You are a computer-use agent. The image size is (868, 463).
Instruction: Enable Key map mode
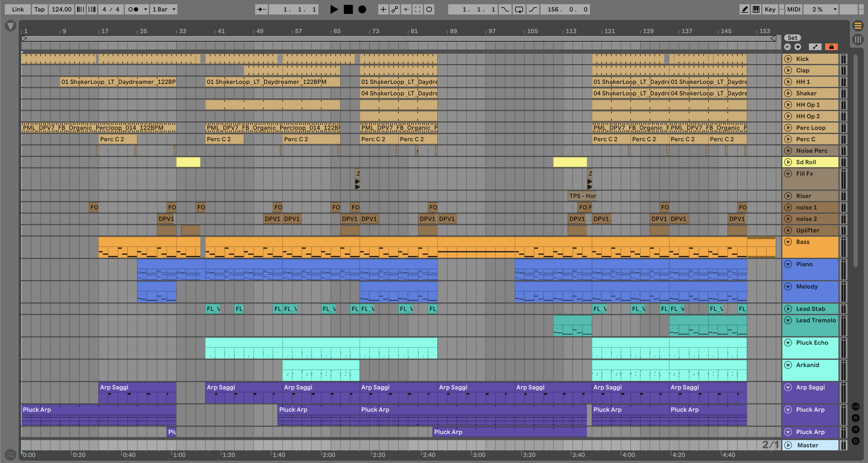click(x=770, y=9)
